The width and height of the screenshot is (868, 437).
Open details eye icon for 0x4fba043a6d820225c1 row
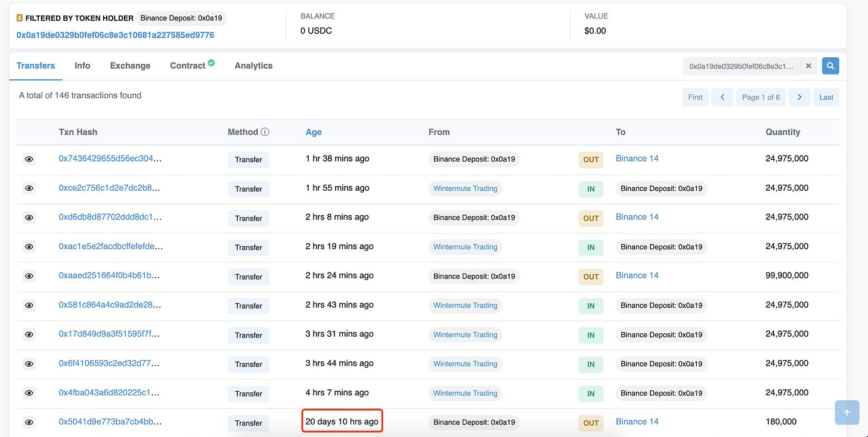29,393
